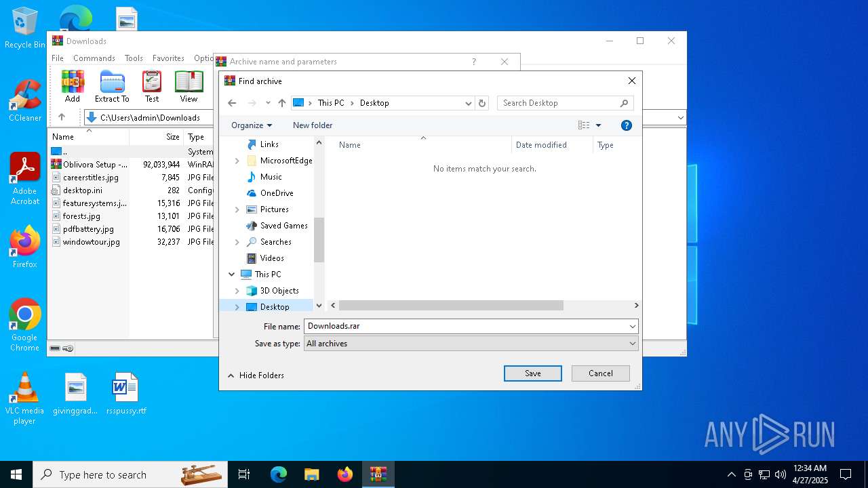The width and height of the screenshot is (868, 488).
Task: Click the search magnifier in Search Desktop
Action: coord(624,103)
